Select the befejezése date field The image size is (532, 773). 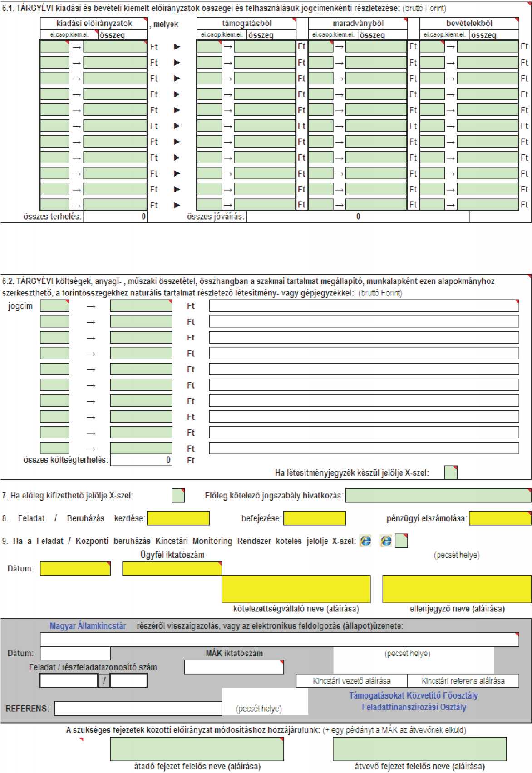coord(315,518)
